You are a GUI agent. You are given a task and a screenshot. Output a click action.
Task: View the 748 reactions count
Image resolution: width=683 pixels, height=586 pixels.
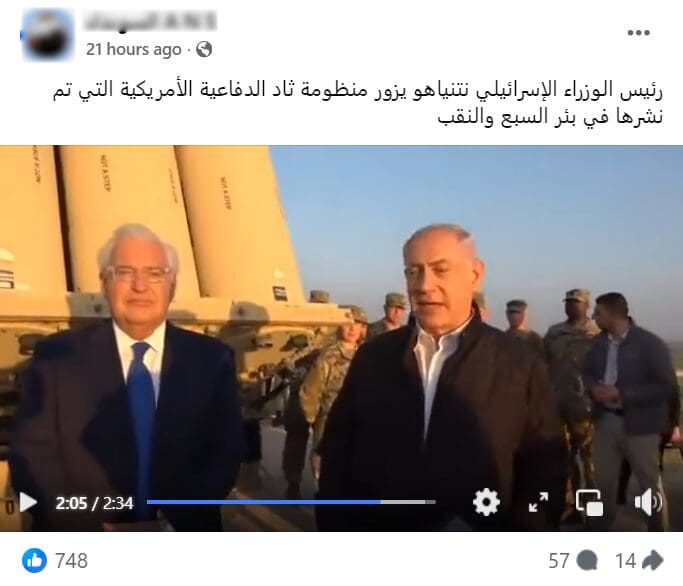71,561
